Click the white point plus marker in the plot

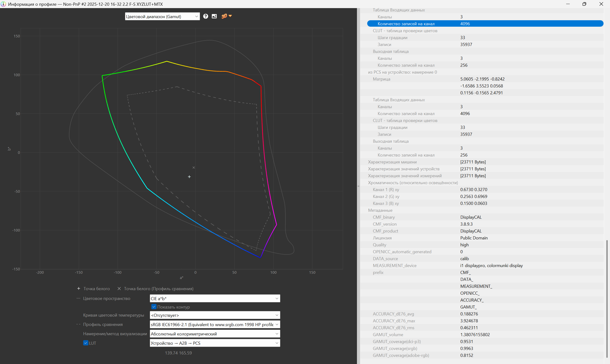189,177
